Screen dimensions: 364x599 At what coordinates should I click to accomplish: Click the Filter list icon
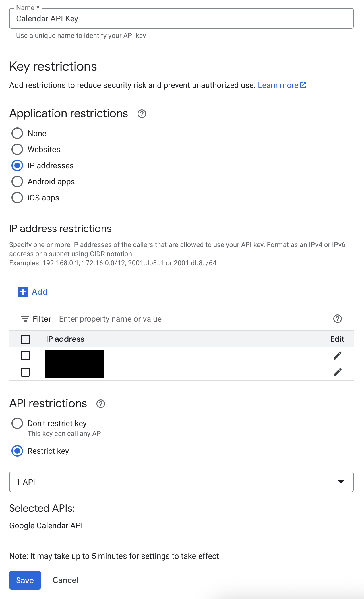(25, 319)
